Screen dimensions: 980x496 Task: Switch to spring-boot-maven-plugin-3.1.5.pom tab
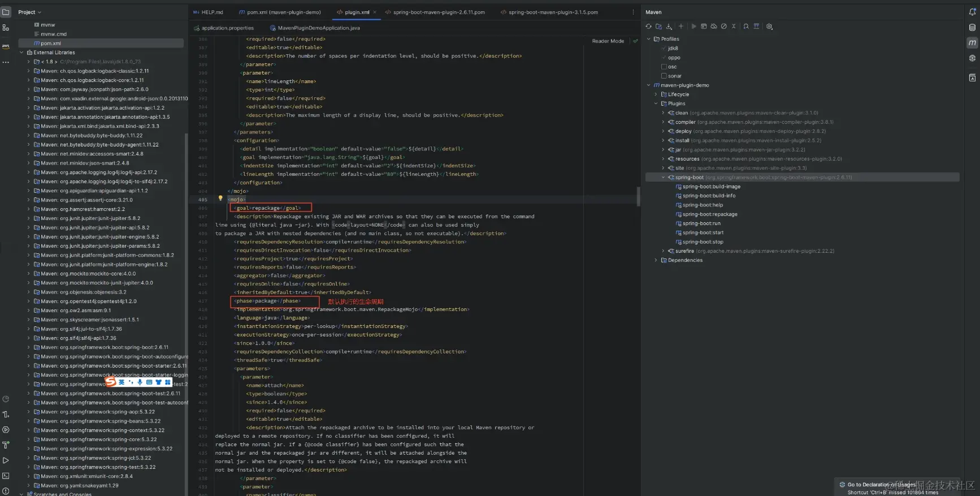(x=549, y=12)
